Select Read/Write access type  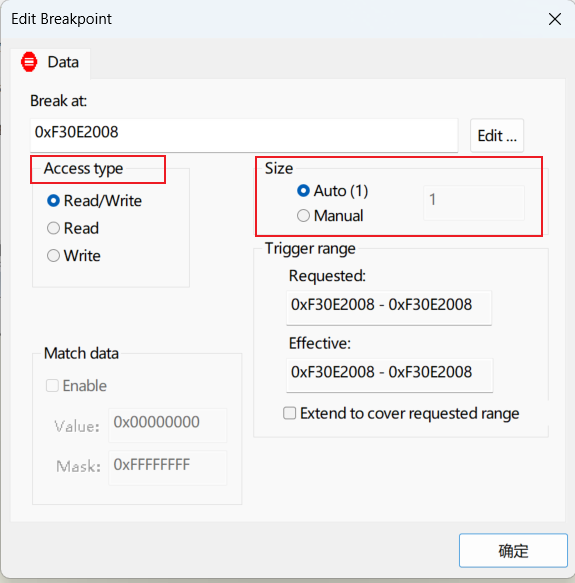point(94,201)
